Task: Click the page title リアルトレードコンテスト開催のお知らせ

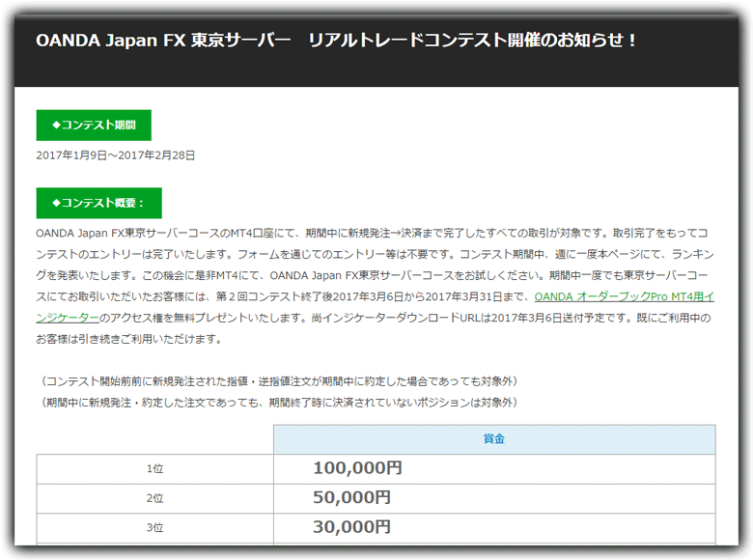Action: tap(473, 41)
